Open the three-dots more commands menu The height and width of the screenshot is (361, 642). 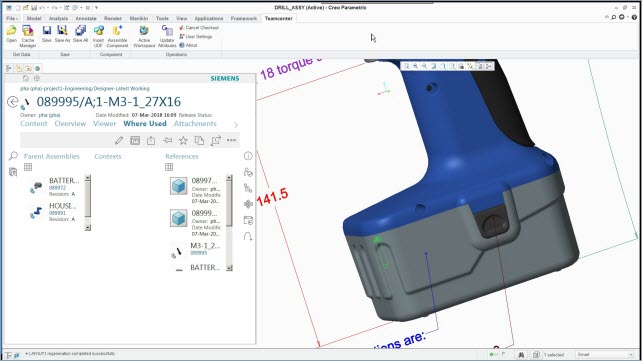click(x=231, y=140)
